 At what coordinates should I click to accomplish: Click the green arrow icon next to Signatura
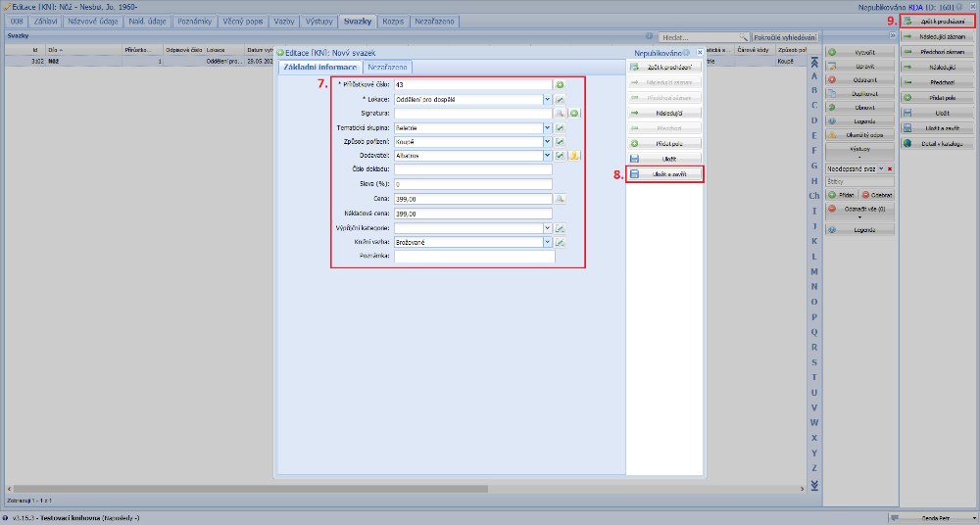575,114
